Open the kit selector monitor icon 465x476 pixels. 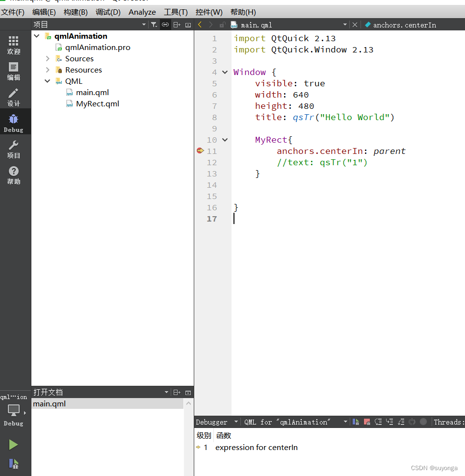13,411
